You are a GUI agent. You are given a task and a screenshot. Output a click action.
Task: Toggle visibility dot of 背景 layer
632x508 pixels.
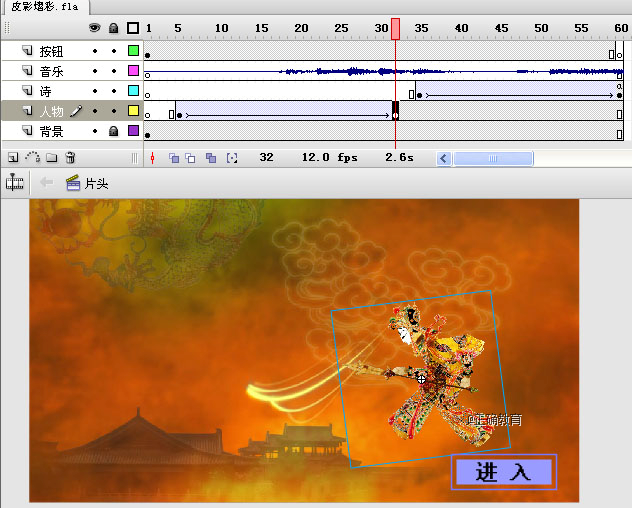95,131
